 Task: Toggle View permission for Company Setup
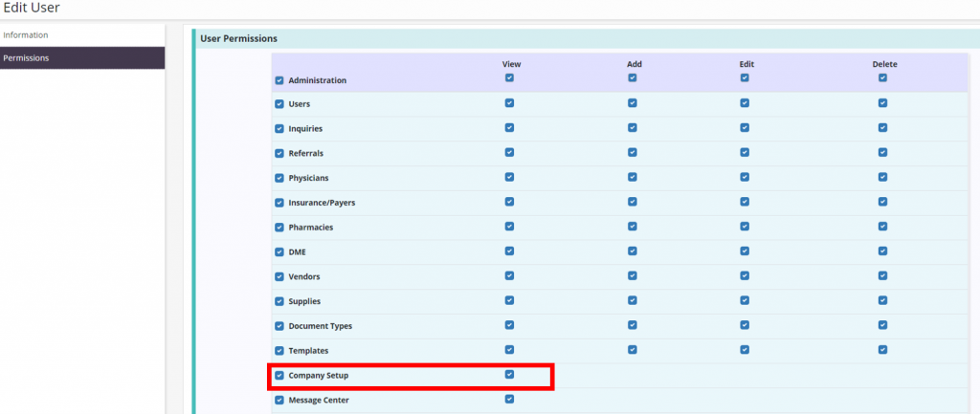[509, 375]
